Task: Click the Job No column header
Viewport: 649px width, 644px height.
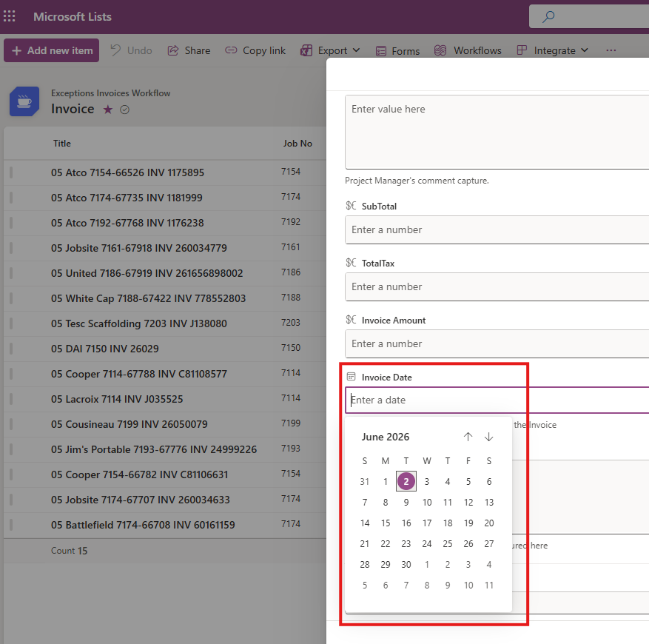Action: 297,144
